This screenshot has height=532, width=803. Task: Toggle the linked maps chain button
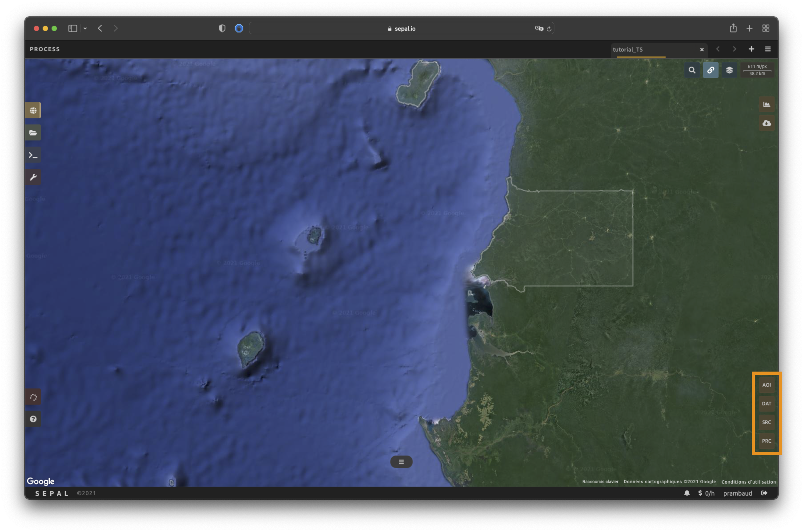pos(710,70)
